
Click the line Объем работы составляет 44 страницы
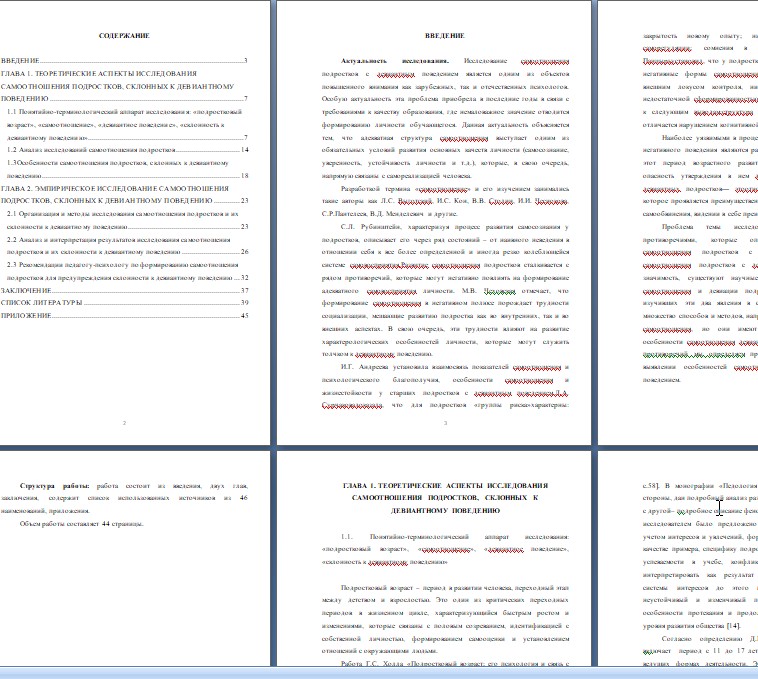(x=81, y=523)
